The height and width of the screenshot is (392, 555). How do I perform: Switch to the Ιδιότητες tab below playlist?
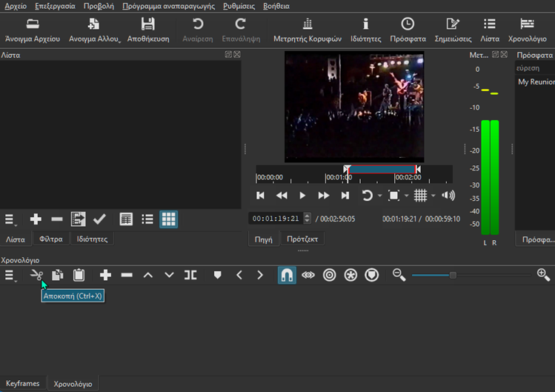point(92,239)
